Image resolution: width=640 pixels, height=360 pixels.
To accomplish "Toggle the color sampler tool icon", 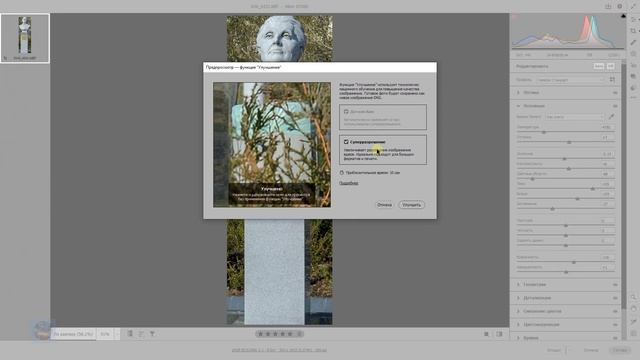I will tap(633, 322).
